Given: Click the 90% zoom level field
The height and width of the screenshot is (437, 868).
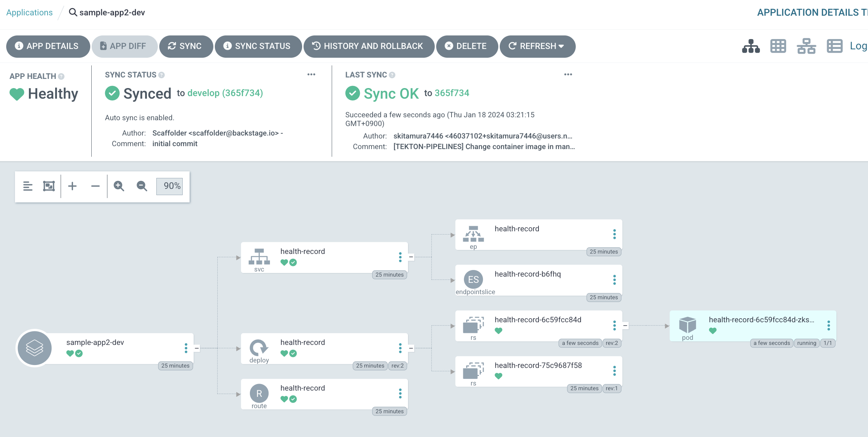Looking at the screenshot, I should (x=170, y=186).
